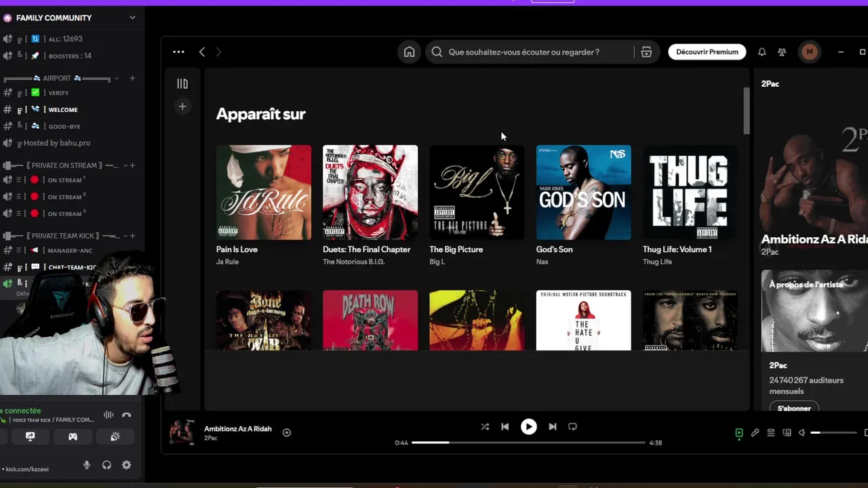This screenshot has height=488, width=868.
Task: Toggle the Now Playing view
Action: click(x=739, y=432)
